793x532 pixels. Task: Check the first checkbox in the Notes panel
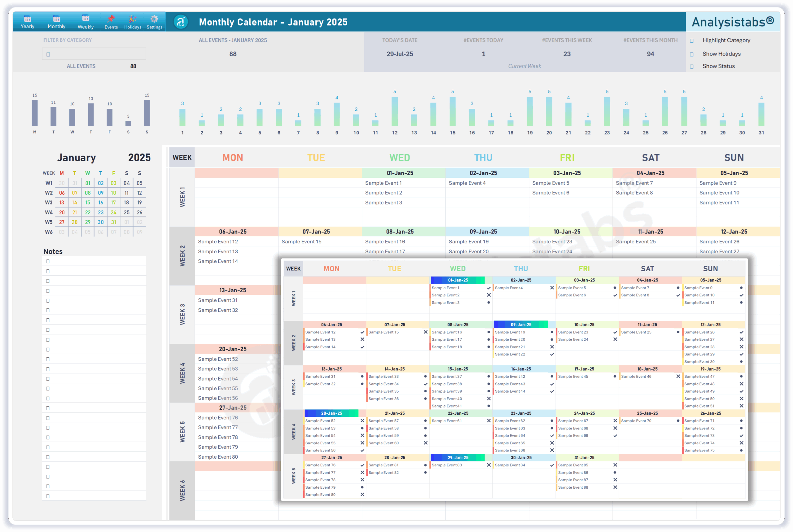48,261
